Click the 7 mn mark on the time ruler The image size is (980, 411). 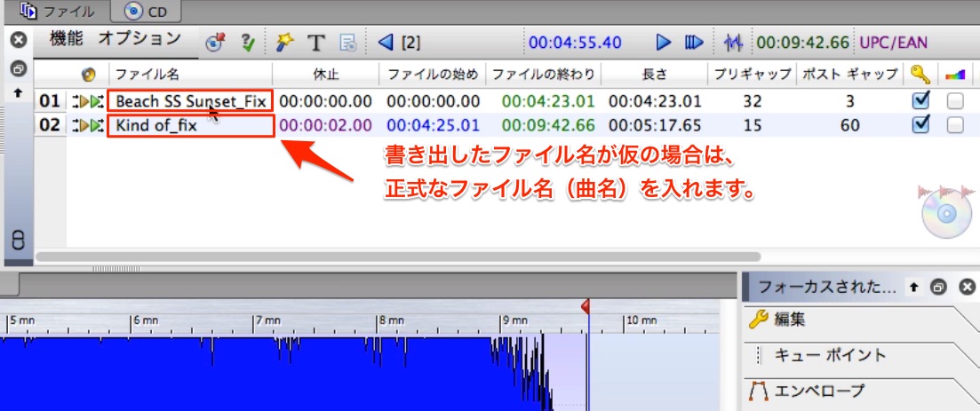tap(267, 321)
